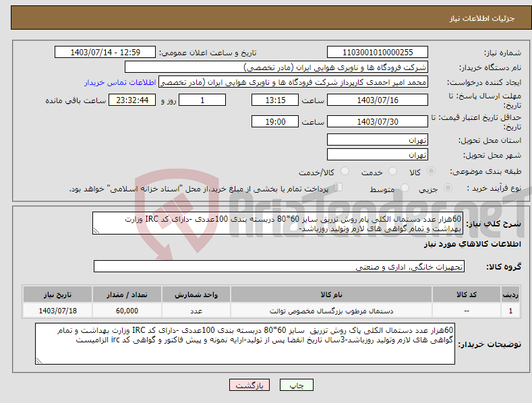Click the شهر محل تحویل field تهران

378,155
